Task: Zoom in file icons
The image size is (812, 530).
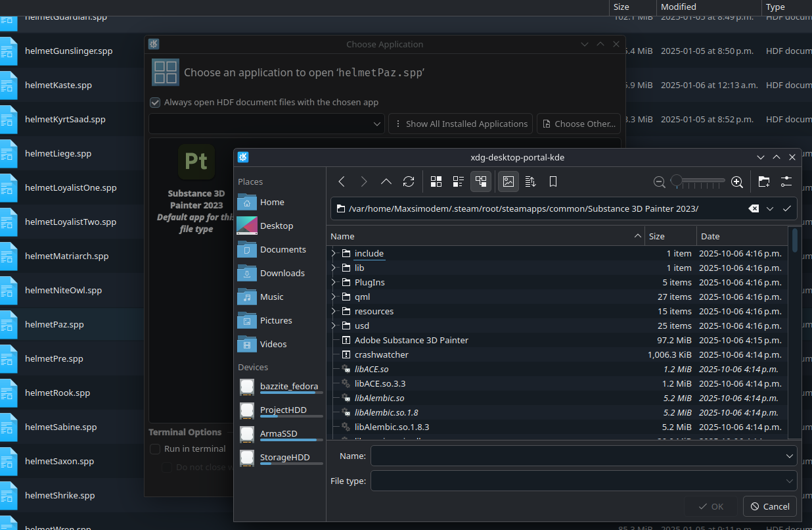Action: 737,181
